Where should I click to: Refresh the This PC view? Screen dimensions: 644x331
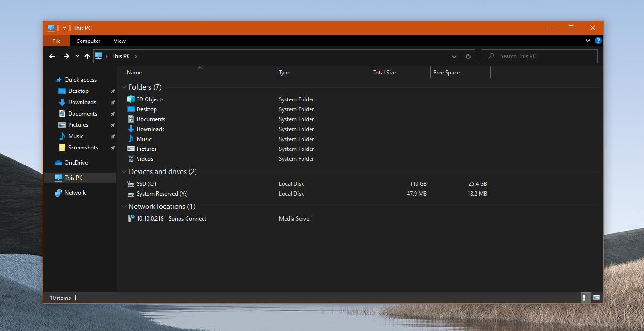[x=468, y=56]
